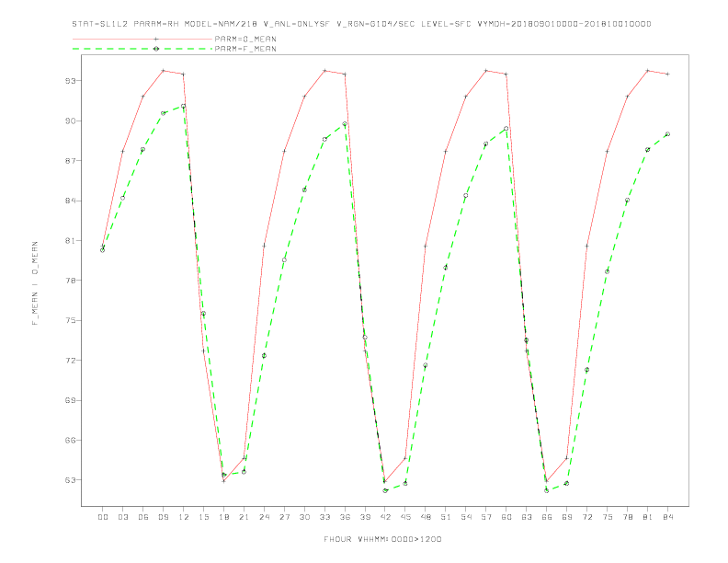Screen dimensions: 728x563
Task: Click the green circle data point at hour 27
Action: 284,260
